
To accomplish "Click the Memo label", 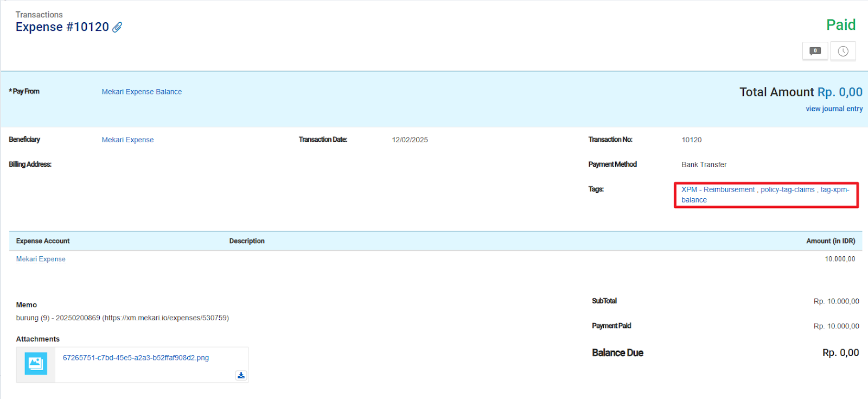I will (x=27, y=305).
